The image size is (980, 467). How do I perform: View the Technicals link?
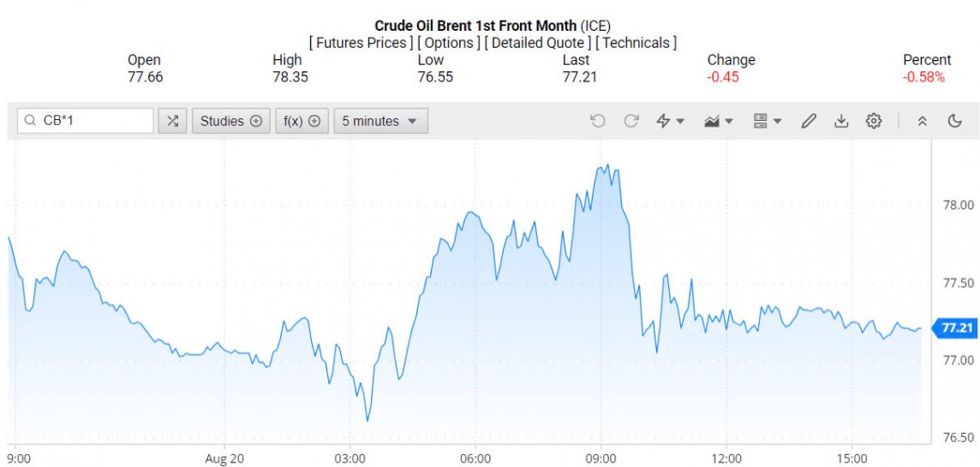point(636,42)
